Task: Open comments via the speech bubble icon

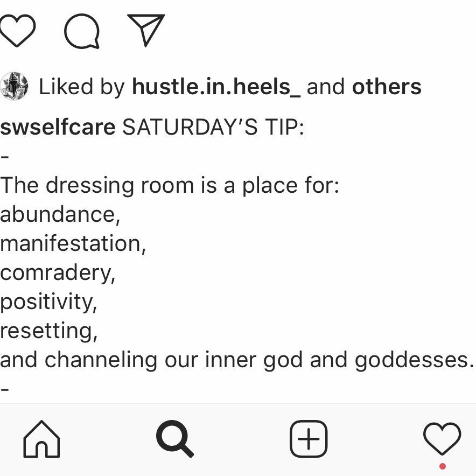Action: (82, 31)
